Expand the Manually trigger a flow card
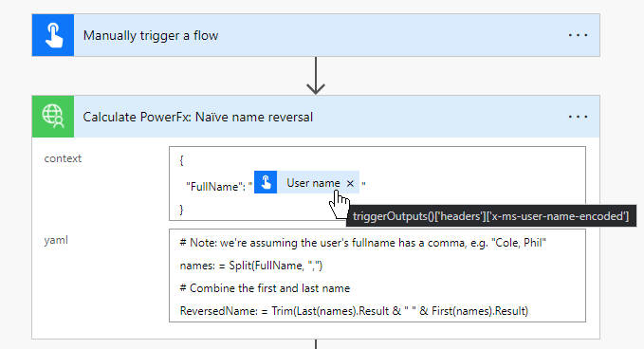The width and height of the screenshot is (644, 349). 316,35
